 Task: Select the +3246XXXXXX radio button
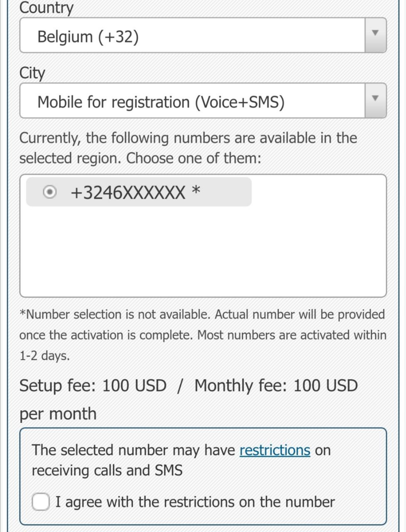tap(50, 192)
